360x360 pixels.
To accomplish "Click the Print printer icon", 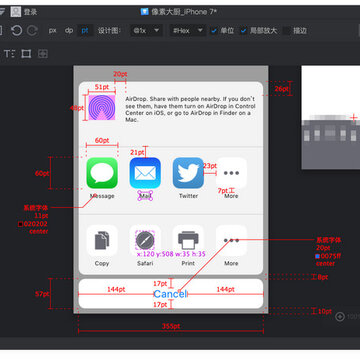I will (188, 240).
